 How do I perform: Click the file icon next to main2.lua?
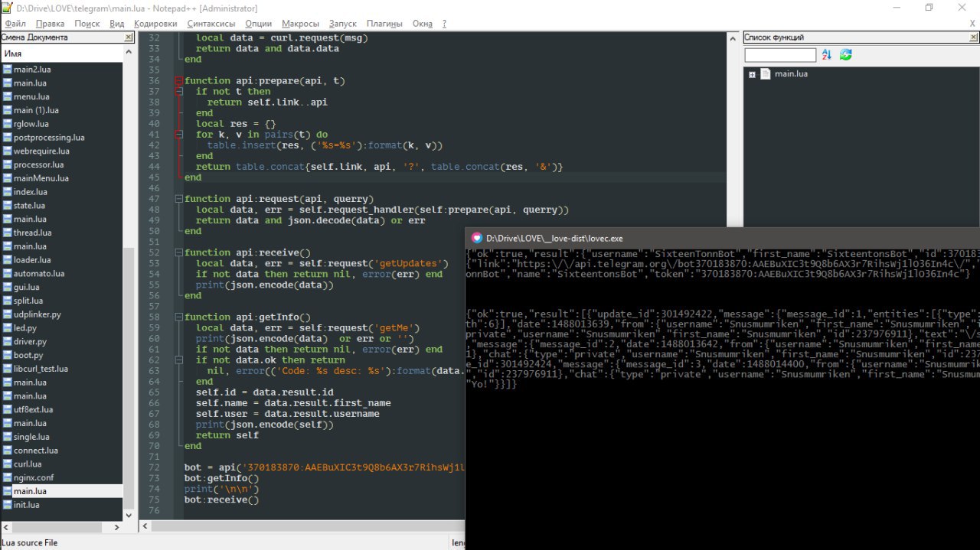pyautogui.click(x=8, y=70)
